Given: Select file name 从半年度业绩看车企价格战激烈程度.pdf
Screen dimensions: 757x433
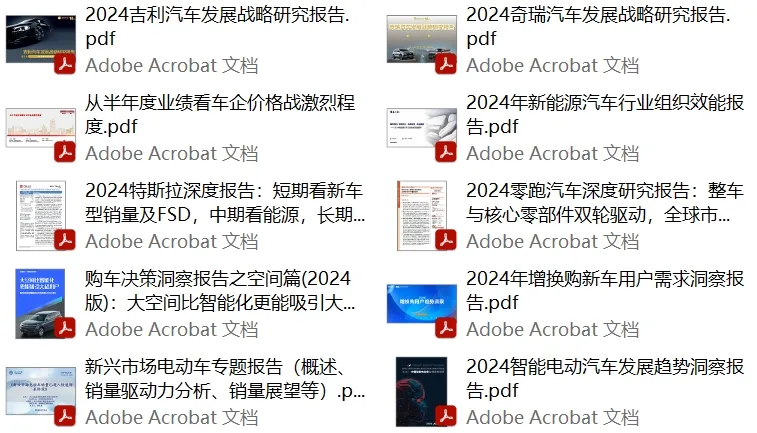Looking at the screenshot, I should tap(220, 114).
